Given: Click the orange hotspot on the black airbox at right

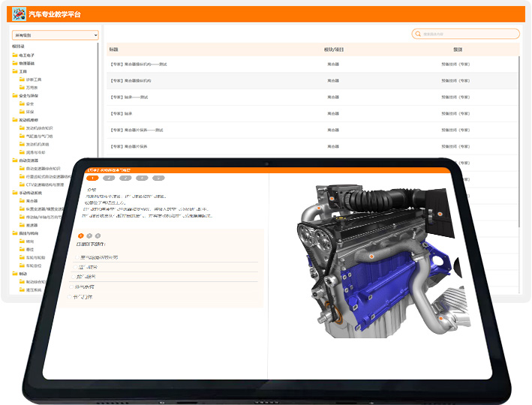Looking at the screenshot, I should [x=440, y=214].
